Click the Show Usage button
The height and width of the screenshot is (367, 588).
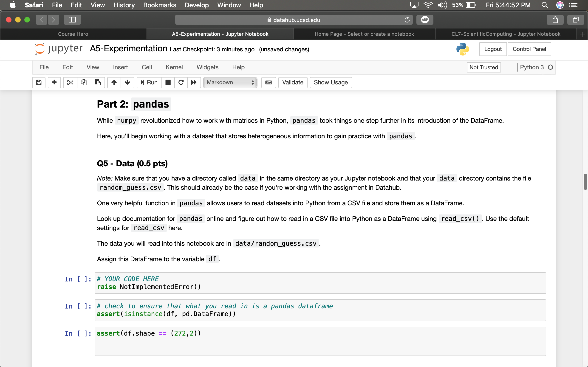pos(331,82)
